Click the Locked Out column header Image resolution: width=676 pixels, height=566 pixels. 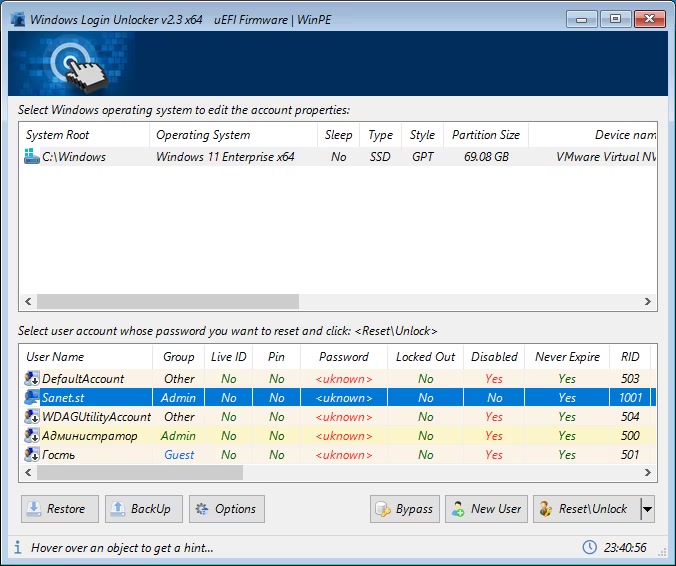426,356
